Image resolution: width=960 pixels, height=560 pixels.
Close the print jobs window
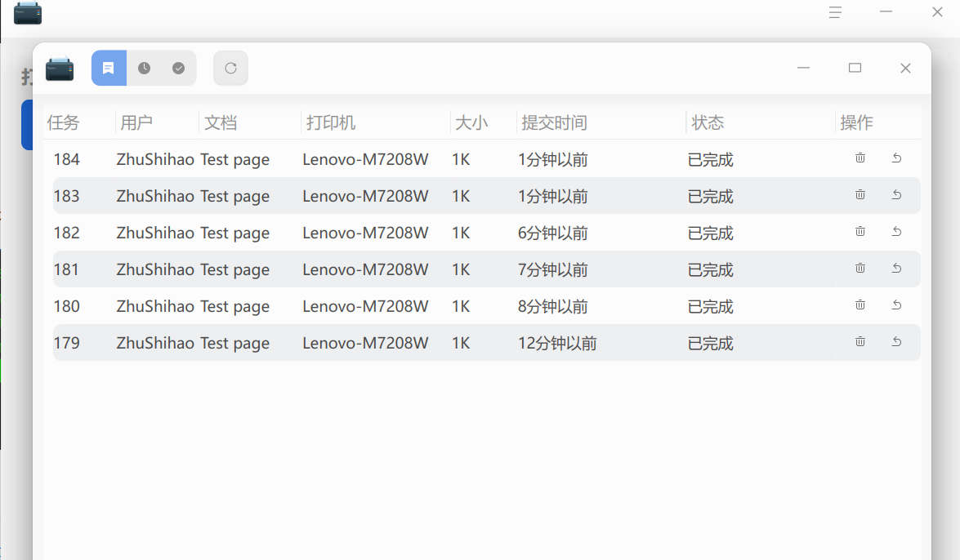click(905, 68)
